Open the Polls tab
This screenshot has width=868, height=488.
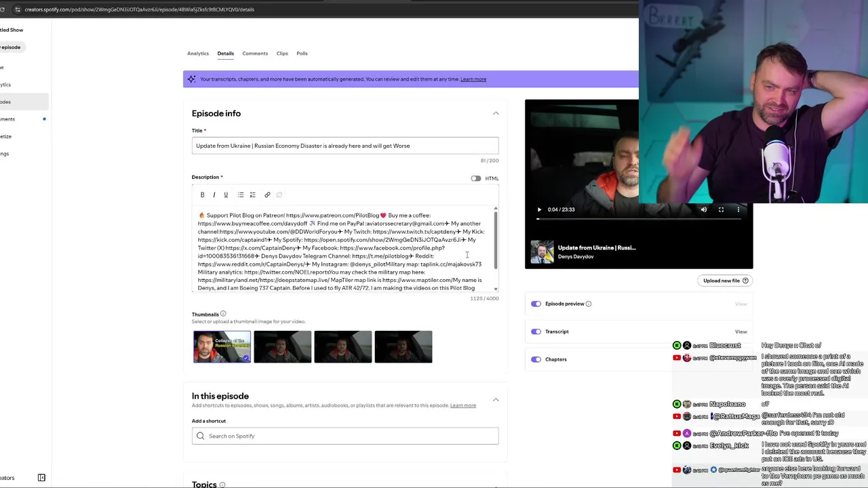click(x=302, y=54)
